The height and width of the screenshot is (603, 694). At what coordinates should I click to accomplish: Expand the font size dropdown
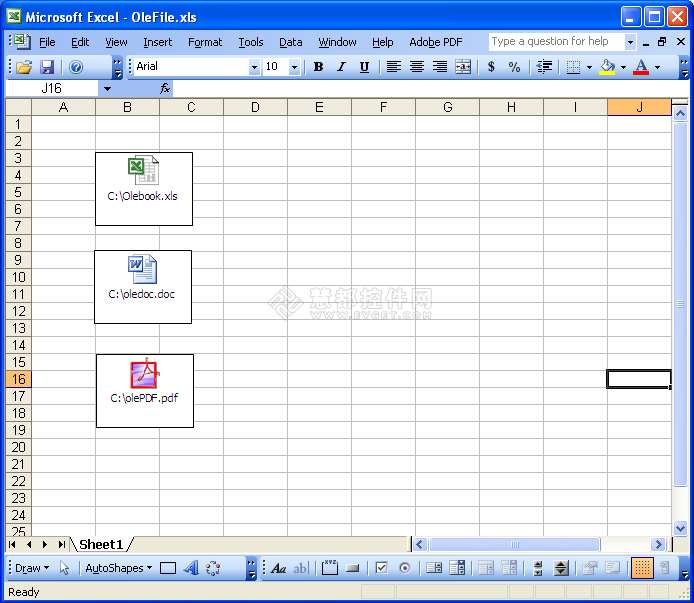294,67
